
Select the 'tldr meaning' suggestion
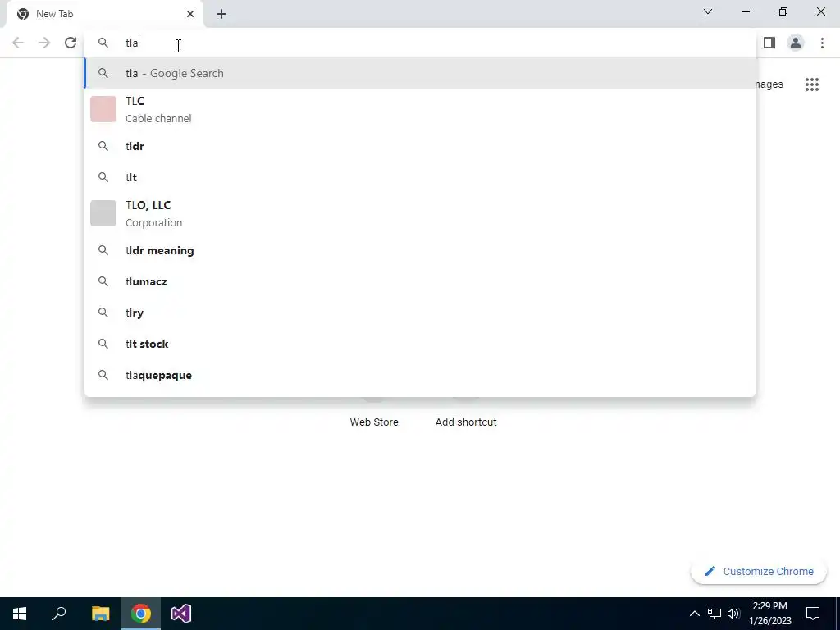(420, 251)
